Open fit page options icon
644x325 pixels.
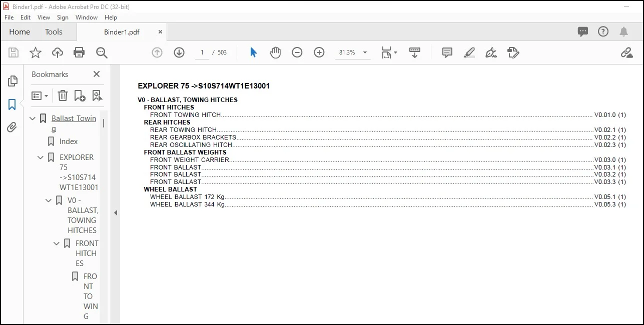[x=386, y=52]
